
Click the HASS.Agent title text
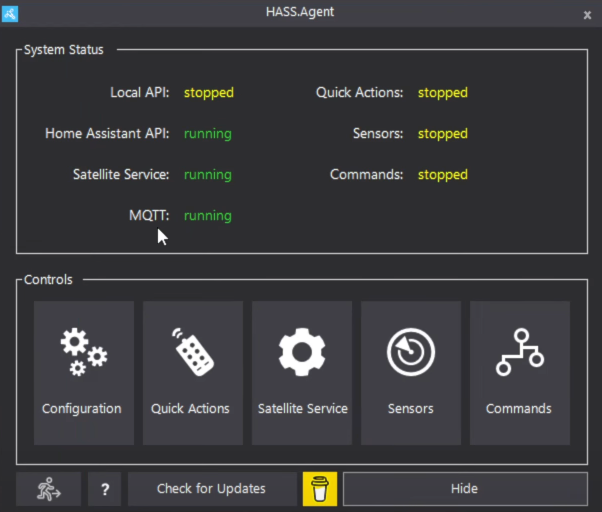300,12
